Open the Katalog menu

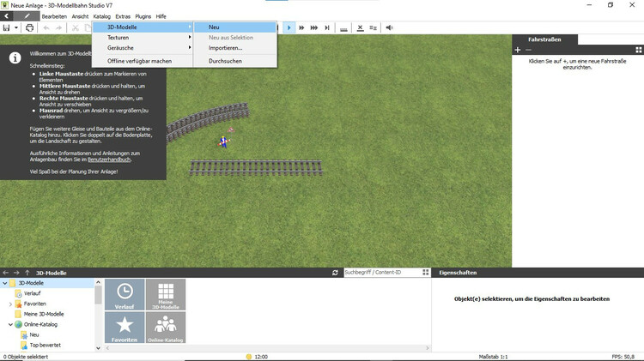pos(102,16)
